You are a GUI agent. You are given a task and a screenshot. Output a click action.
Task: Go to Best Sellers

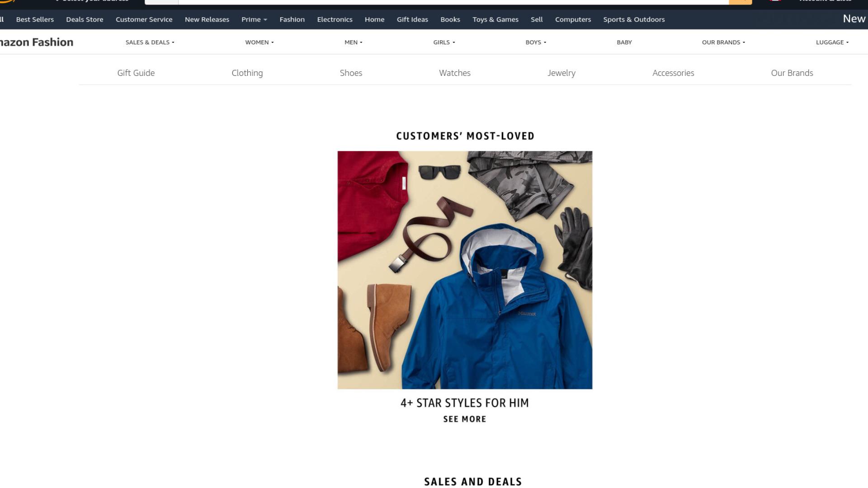coord(35,19)
